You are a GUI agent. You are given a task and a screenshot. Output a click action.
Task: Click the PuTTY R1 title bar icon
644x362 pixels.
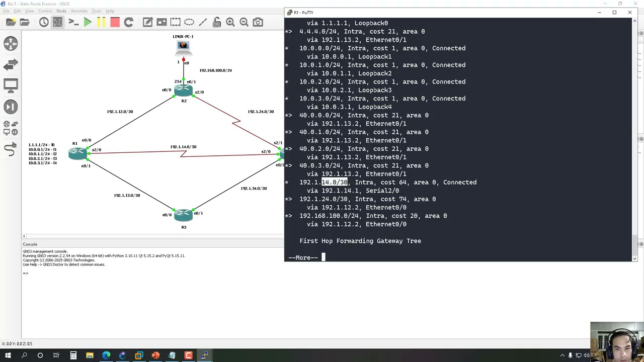[289, 12]
